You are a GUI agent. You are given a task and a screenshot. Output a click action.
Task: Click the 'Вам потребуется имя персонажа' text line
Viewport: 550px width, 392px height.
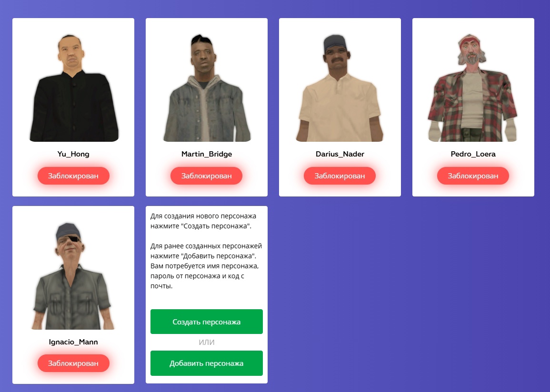pyautogui.click(x=204, y=266)
